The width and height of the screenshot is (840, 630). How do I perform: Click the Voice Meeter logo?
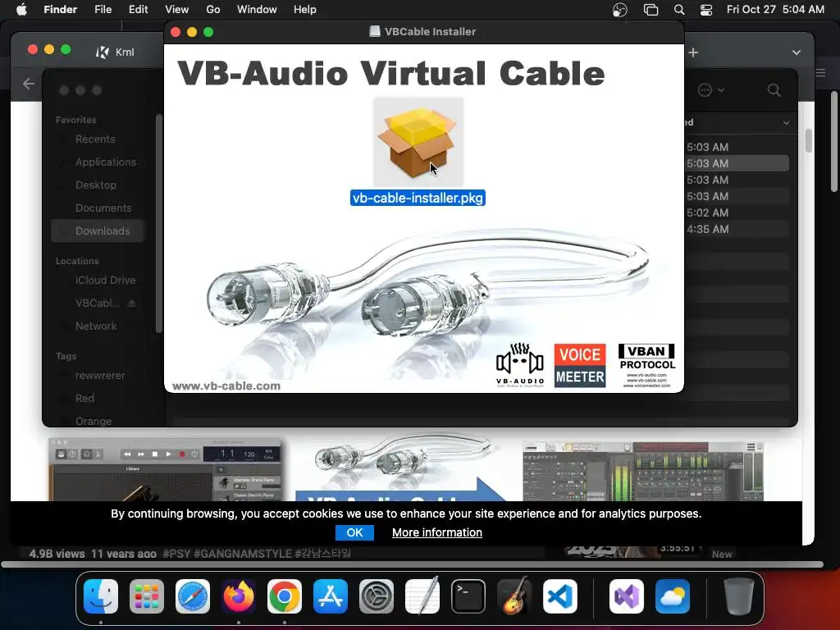580,365
